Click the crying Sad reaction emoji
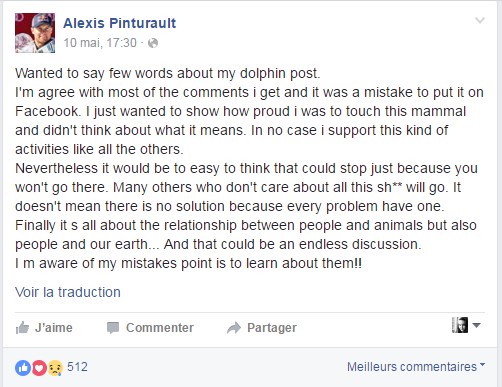 55,368
